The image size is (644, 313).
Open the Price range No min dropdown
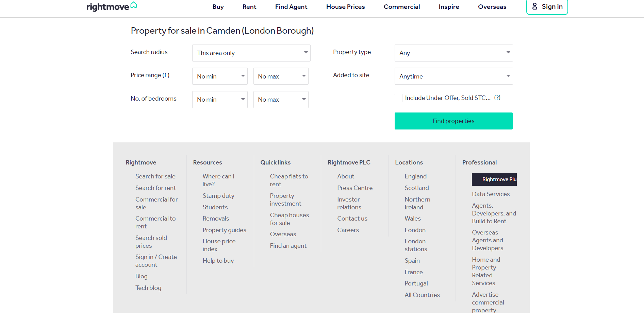[x=220, y=76]
